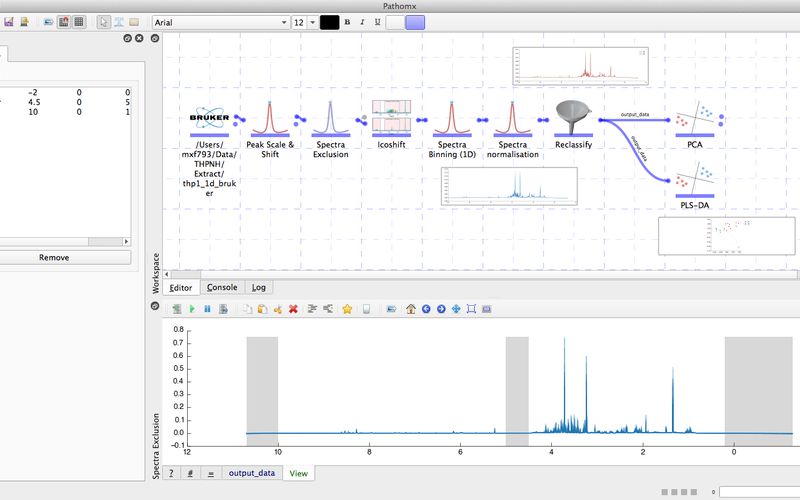Click the last plot toolbar icon beside Zoom
Viewport: 800px width, 500px height.
pyautogui.click(x=487, y=309)
